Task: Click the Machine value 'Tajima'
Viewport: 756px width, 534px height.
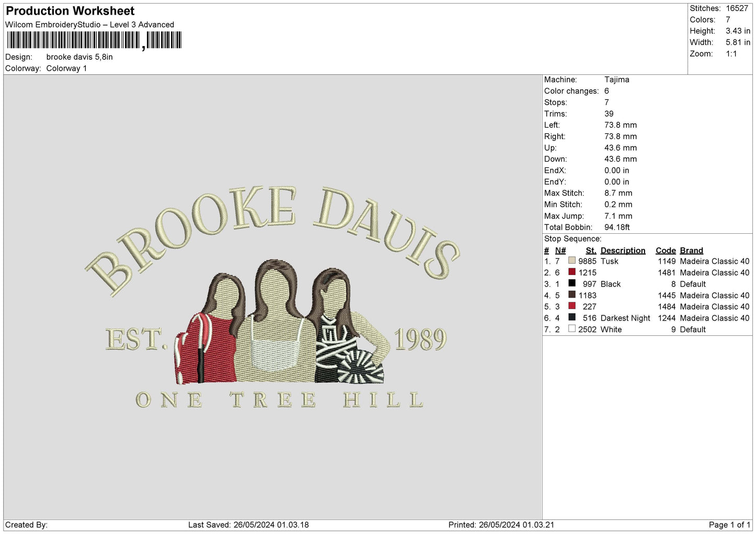Action: pos(617,79)
